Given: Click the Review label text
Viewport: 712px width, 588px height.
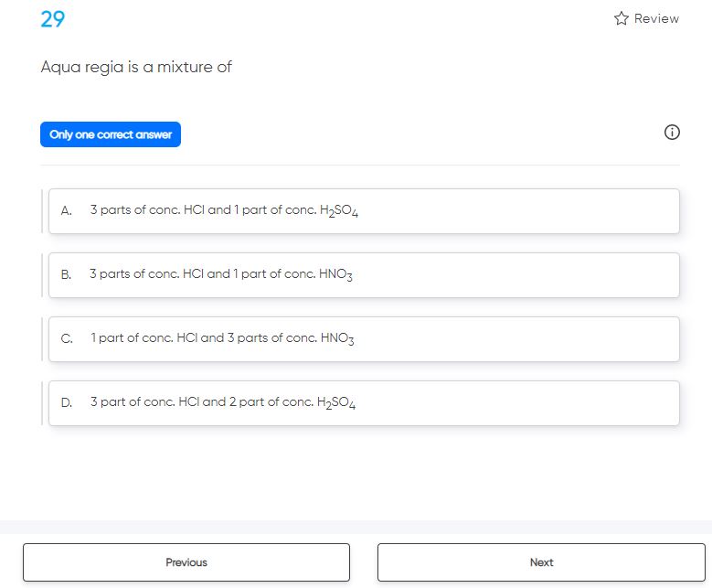Looking at the screenshot, I should click(656, 18).
